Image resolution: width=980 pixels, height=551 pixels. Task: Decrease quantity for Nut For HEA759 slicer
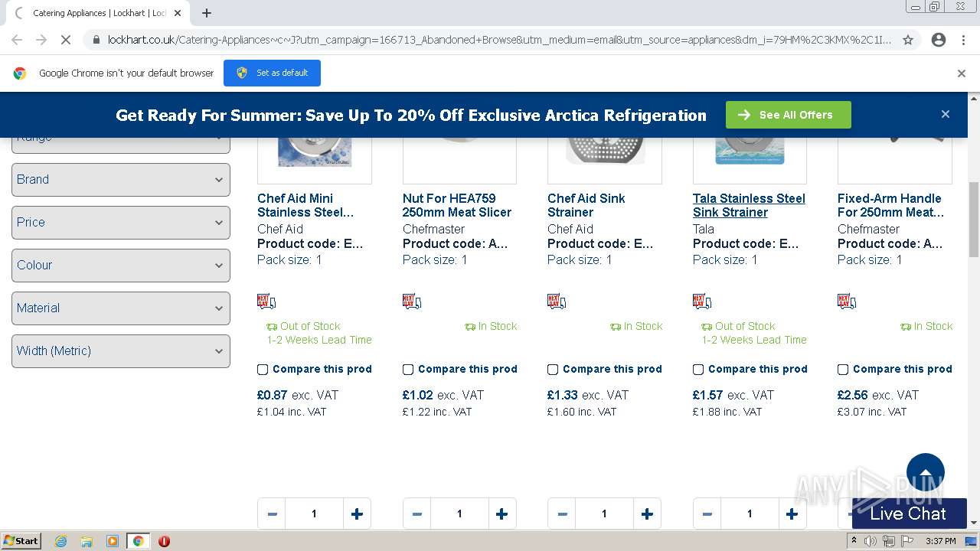[416, 514]
